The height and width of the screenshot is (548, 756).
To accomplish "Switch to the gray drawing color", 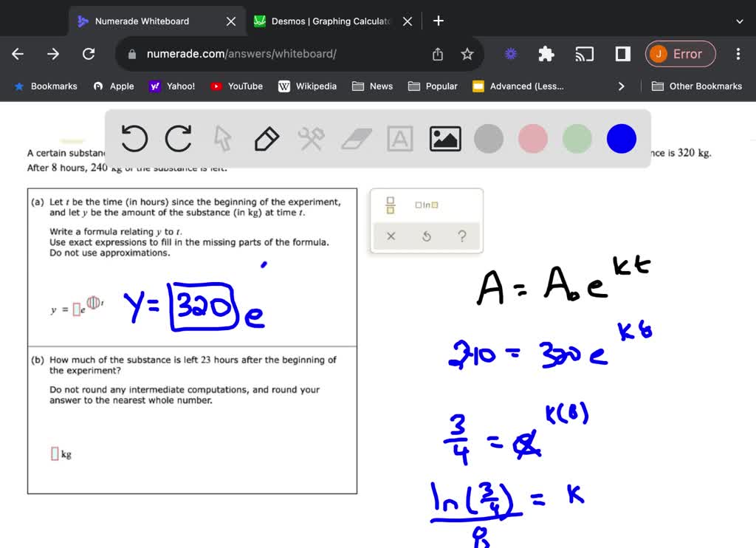I will tap(488, 138).
